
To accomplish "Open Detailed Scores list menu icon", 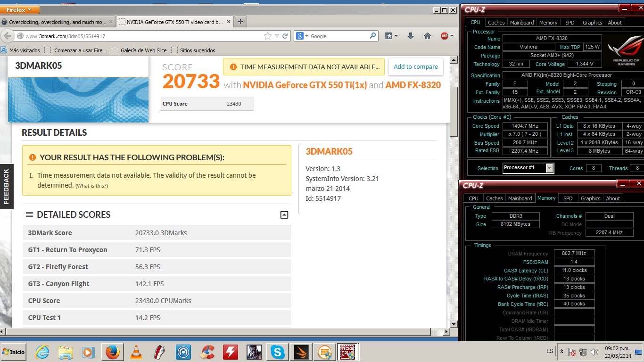I will click(29, 214).
